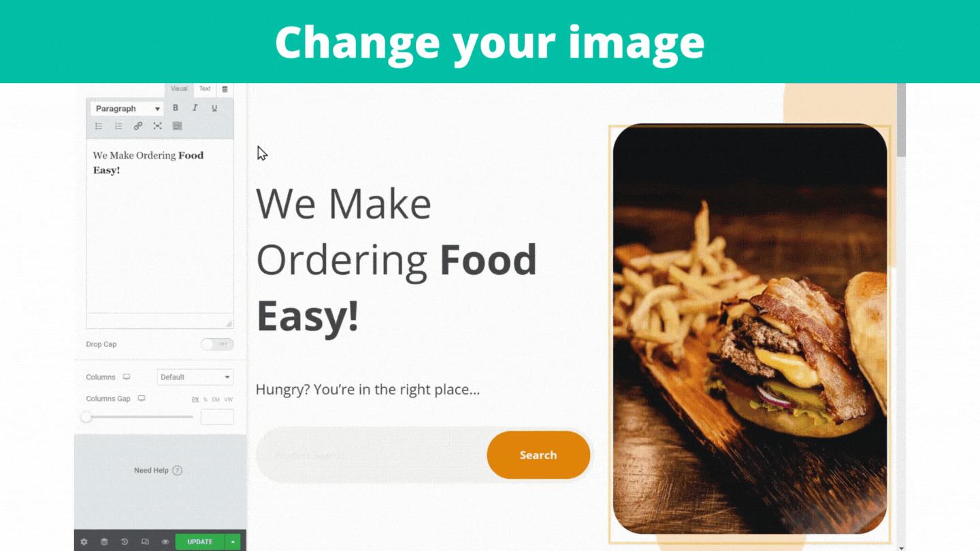Apply italic formatting
This screenshot has width=980, height=551.
click(x=195, y=108)
